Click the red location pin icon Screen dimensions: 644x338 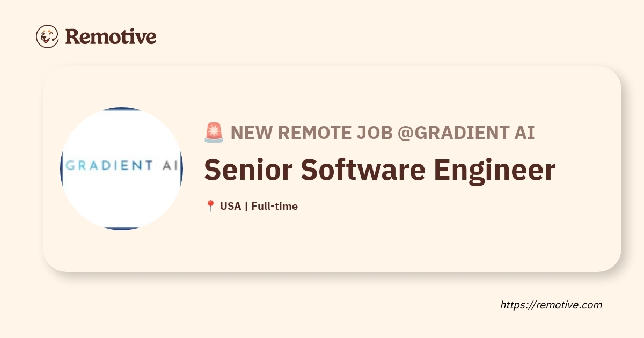tap(210, 206)
